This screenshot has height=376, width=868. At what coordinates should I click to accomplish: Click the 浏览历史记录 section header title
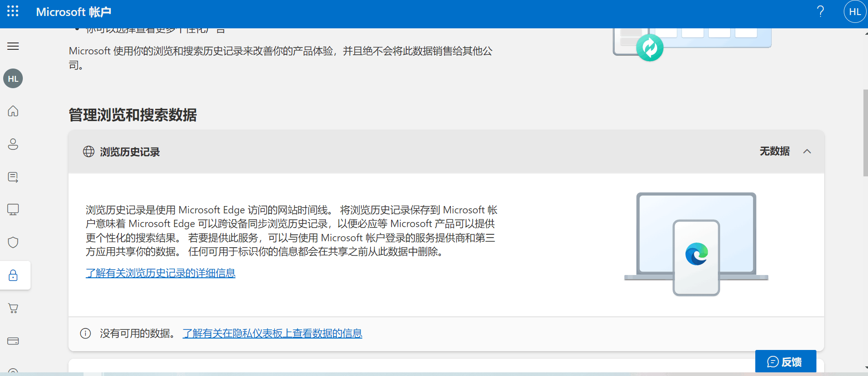130,152
